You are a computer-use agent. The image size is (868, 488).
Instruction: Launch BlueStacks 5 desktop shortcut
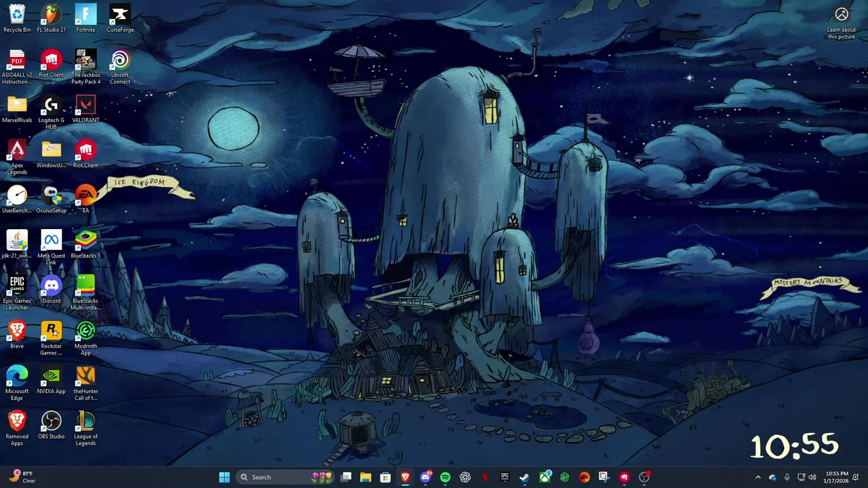pyautogui.click(x=85, y=245)
